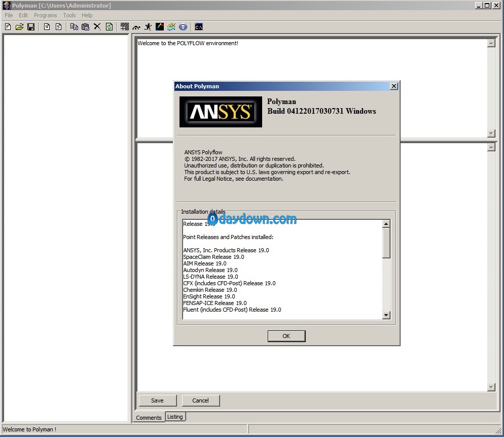Click the paste clipboard icon
504x437 pixels.
[x=86, y=27]
